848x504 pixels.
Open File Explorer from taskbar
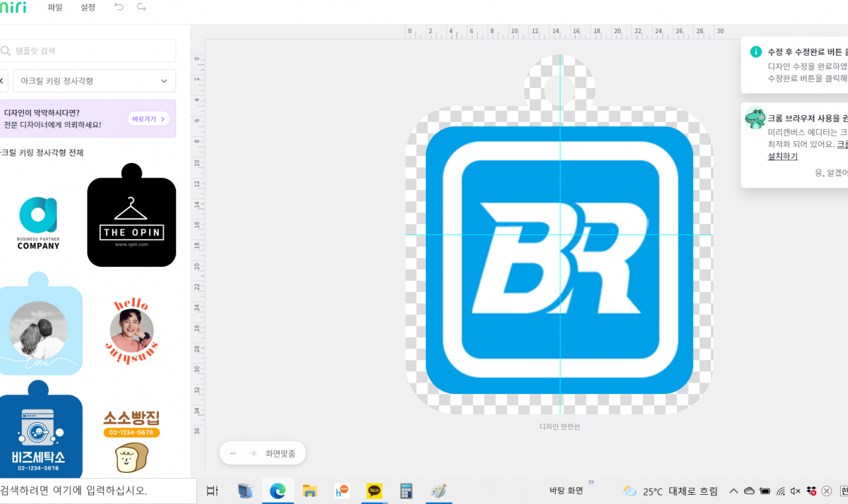pyautogui.click(x=309, y=491)
